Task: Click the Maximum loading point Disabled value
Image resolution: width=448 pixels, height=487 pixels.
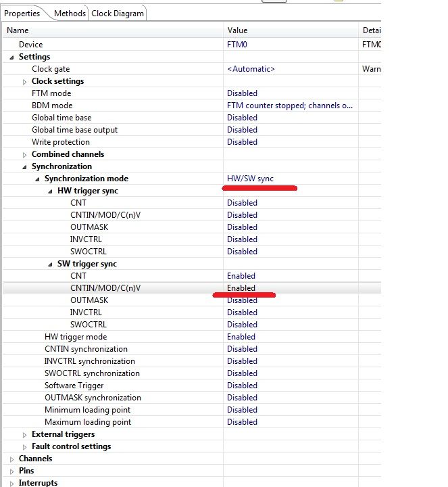Action: (242, 422)
